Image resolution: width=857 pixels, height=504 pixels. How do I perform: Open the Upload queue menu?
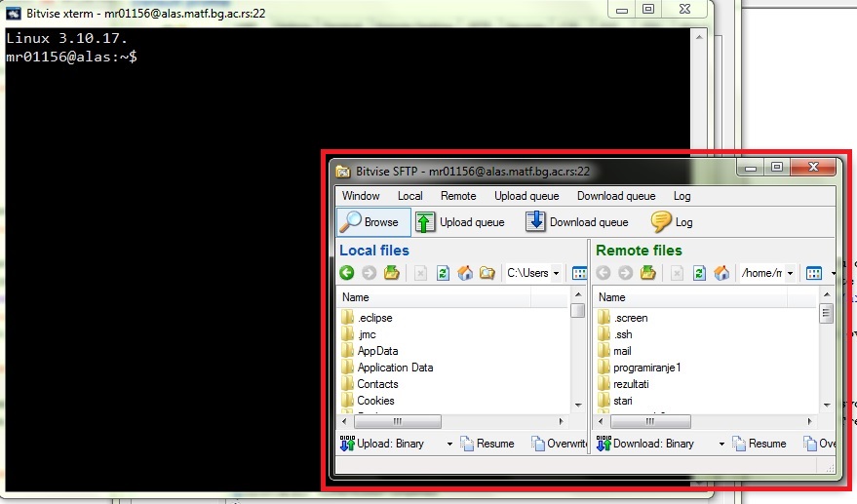[526, 196]
